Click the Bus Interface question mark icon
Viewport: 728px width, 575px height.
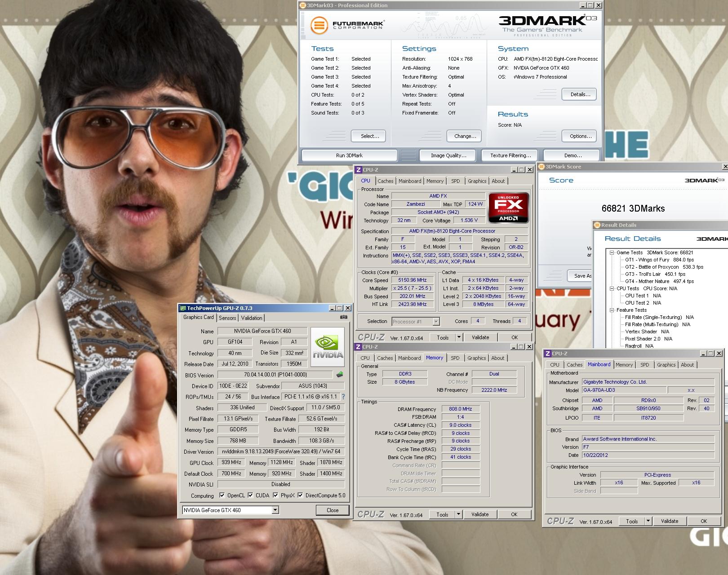pyautogui.click(x=343, y=397)
